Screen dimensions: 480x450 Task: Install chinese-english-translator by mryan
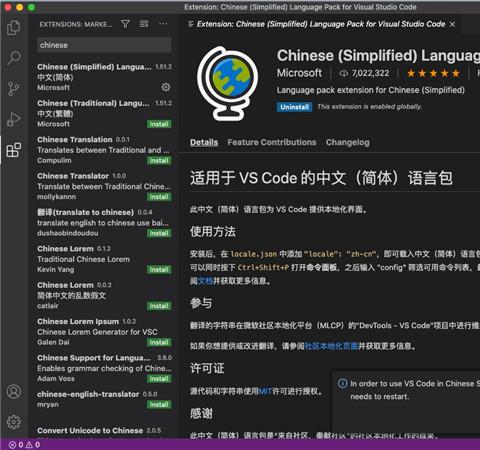click(x=159, y=405)
